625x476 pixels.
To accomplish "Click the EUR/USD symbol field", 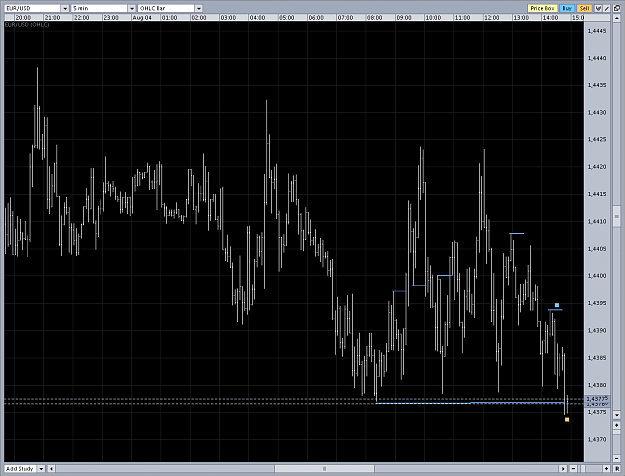I will click(33, 8).
